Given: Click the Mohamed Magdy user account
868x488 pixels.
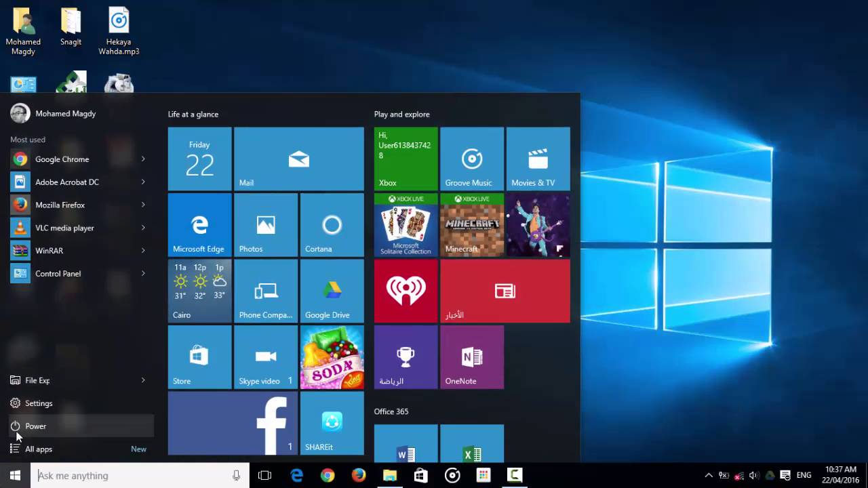Looking at the screenshot, I should (x=53, y=113).
